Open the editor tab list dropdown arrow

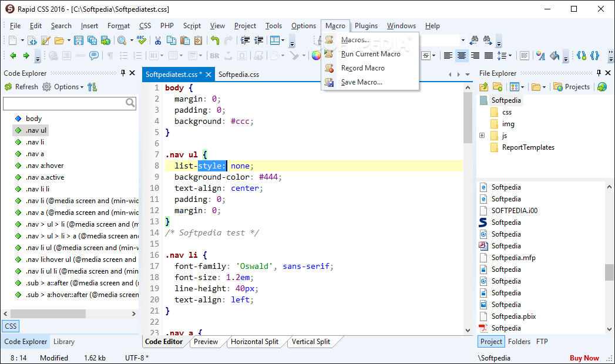click(468, 75)
